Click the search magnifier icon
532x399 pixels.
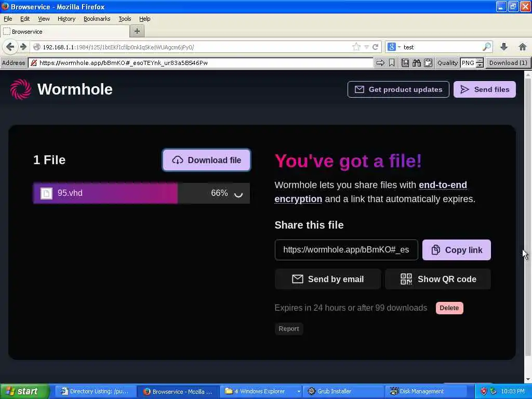pos(486,47)
